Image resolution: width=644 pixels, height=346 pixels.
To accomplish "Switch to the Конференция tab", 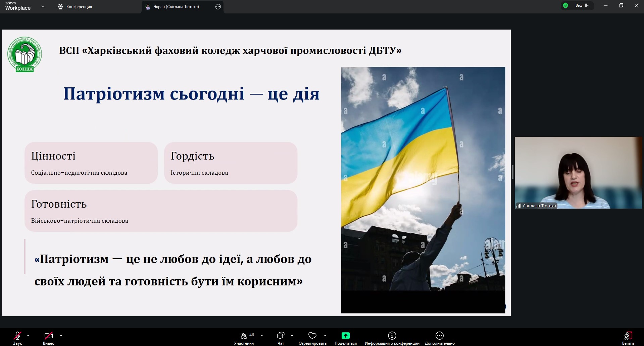I will tap(75, 7).
